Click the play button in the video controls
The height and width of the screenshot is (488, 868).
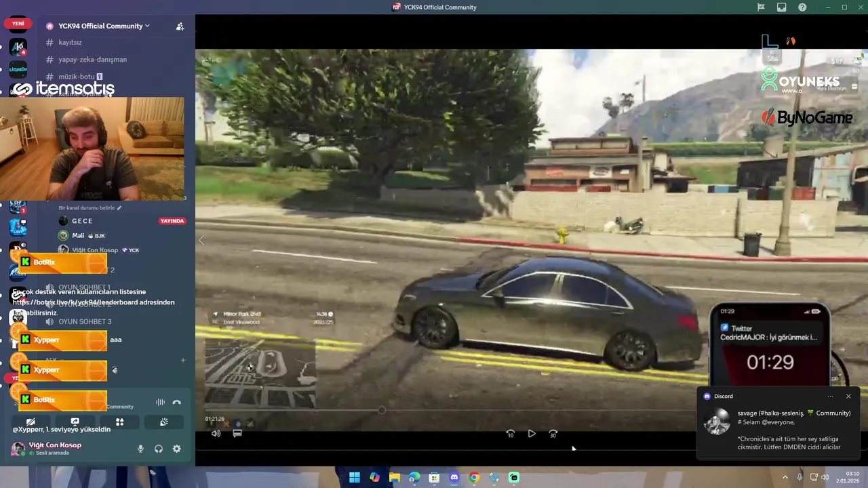[532, 434]
